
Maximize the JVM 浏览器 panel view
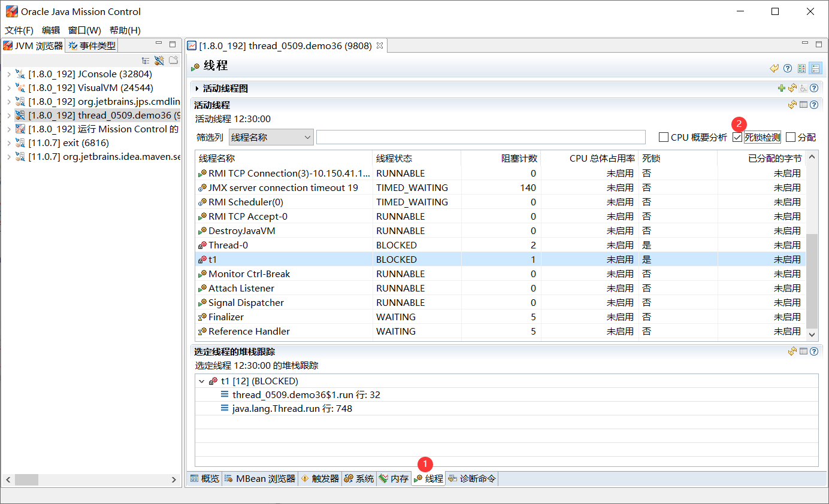pyautogui.click(x=173, y=44)
